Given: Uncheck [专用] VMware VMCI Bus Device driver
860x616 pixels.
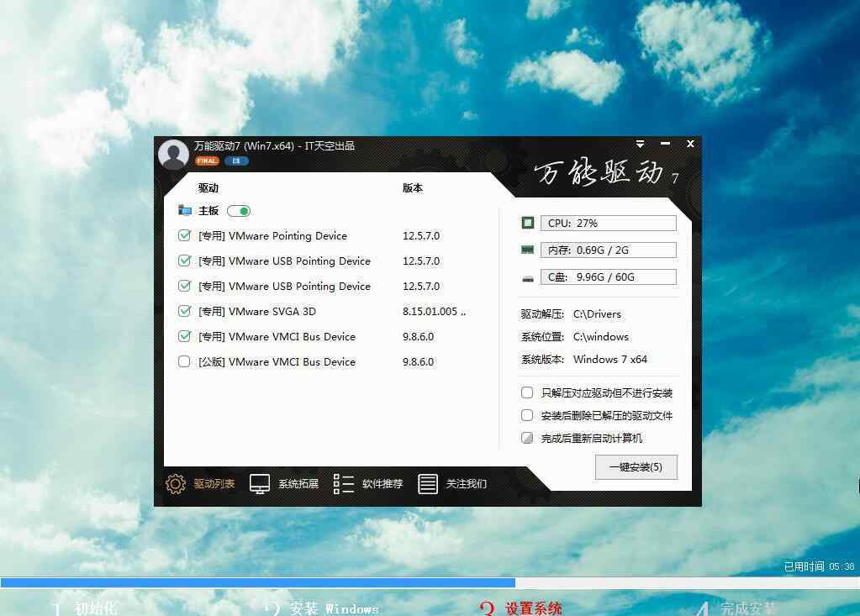Looking at the screenshot, I should click(x=184, y=336).
